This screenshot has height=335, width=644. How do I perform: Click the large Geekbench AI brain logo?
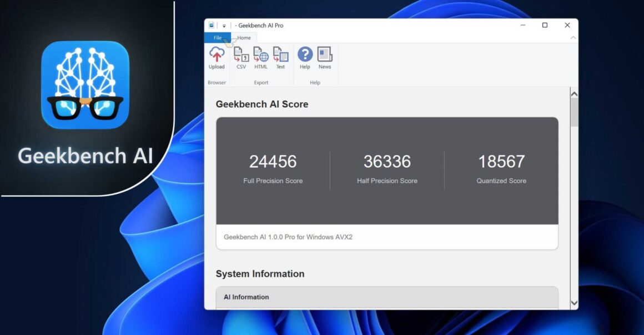(85, 84)
